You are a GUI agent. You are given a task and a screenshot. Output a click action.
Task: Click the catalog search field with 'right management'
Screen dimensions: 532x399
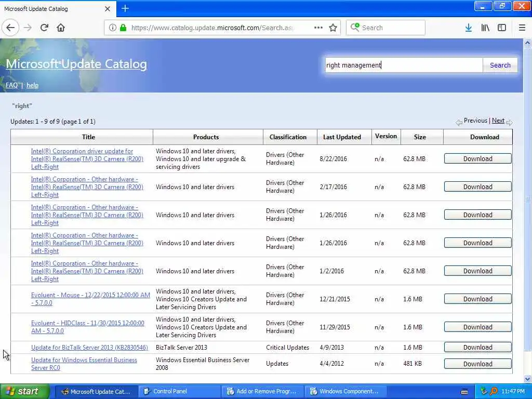point(404,65)
